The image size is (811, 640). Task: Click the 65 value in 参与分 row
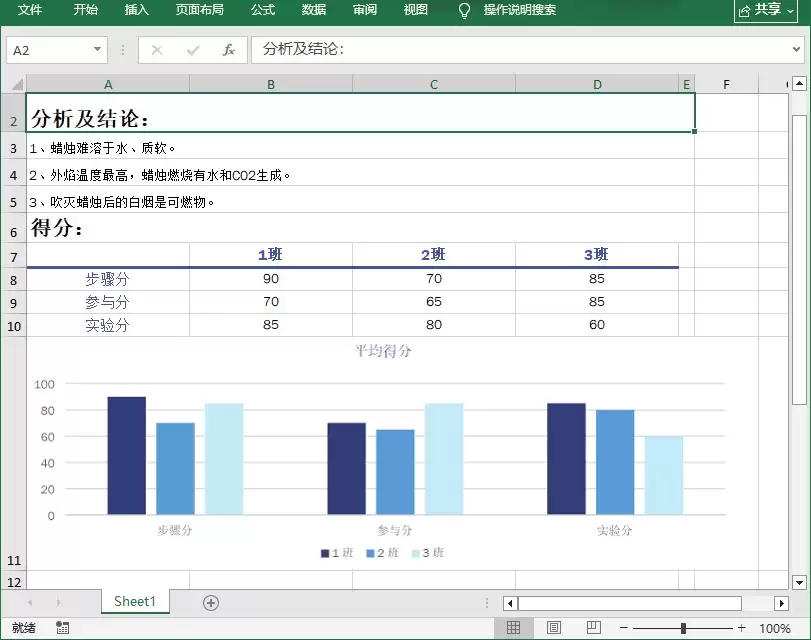click(x=434, y=302)
